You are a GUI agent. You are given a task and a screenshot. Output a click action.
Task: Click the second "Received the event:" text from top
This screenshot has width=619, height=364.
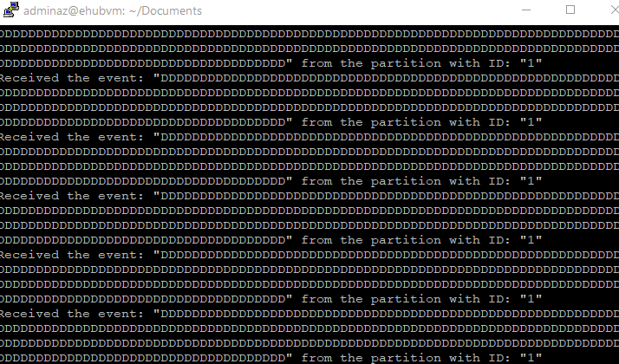(71, 137)
